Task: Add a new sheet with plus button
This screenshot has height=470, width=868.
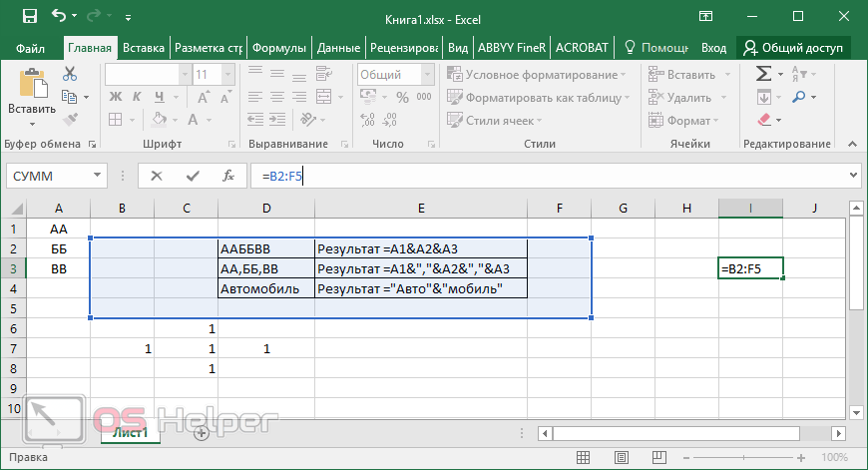Action: pos(202,433)
